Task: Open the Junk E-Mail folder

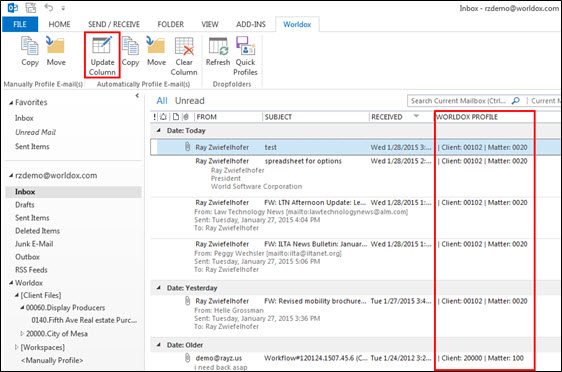Action: [34, 244]
